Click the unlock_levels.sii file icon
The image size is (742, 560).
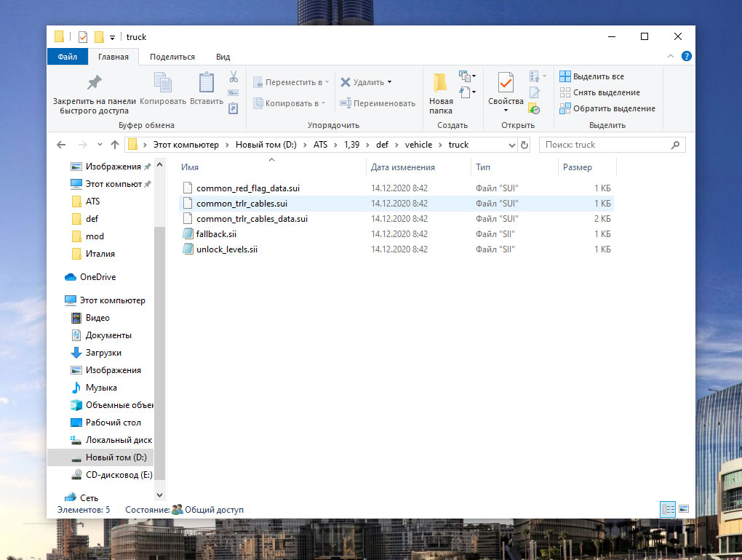(188, 249)
